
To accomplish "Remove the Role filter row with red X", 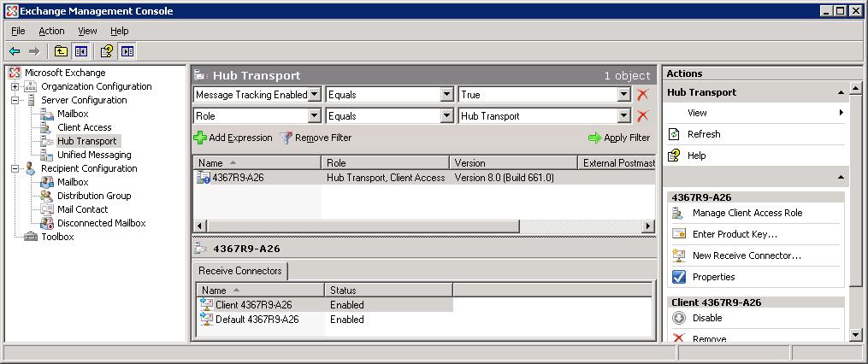I will [x=643, y=116].
